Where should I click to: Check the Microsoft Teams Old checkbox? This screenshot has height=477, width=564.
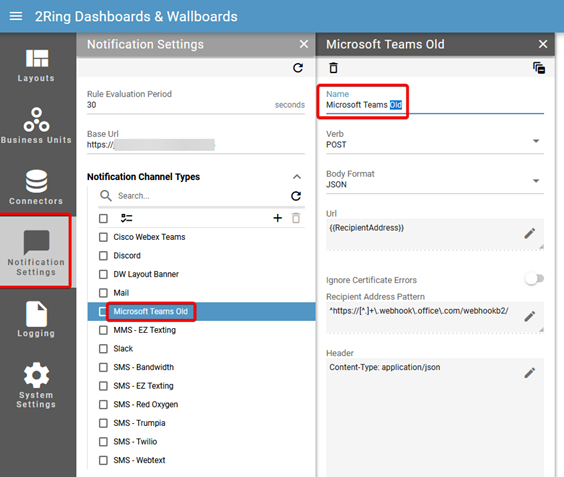click(103, 312)
